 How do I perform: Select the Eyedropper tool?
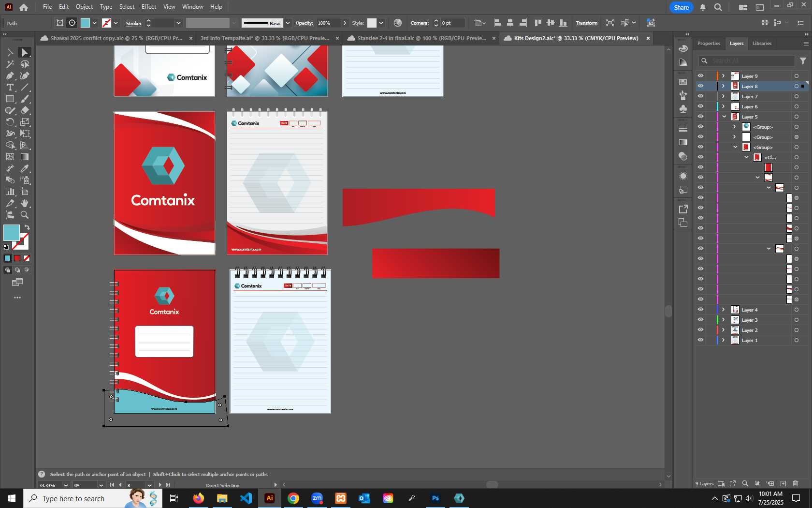[x=25, y=168]
